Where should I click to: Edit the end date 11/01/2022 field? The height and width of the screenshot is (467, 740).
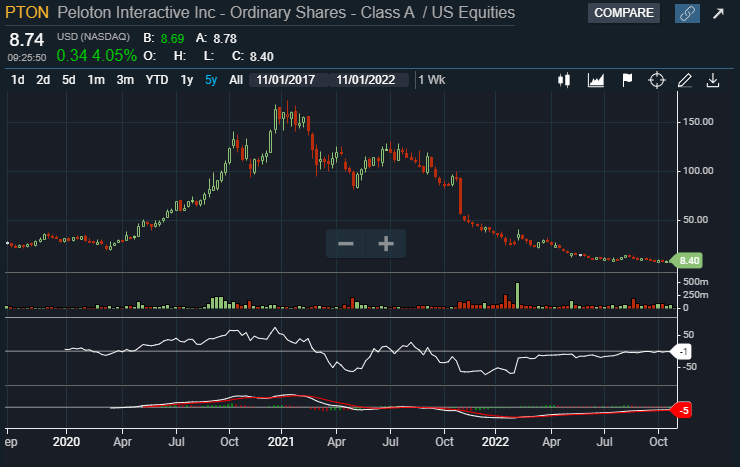pyautogui.click(x=369, y=80)
